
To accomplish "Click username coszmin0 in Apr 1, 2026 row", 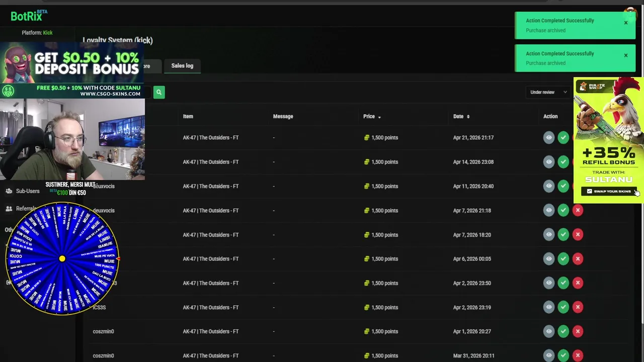I will point(103,331).
